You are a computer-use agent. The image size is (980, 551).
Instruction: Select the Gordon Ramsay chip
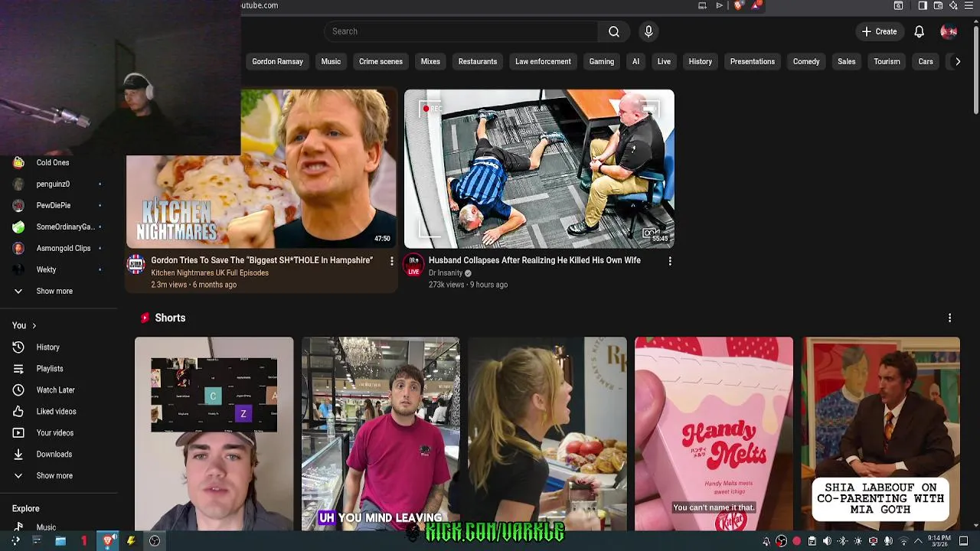click(x=277, y=62)
